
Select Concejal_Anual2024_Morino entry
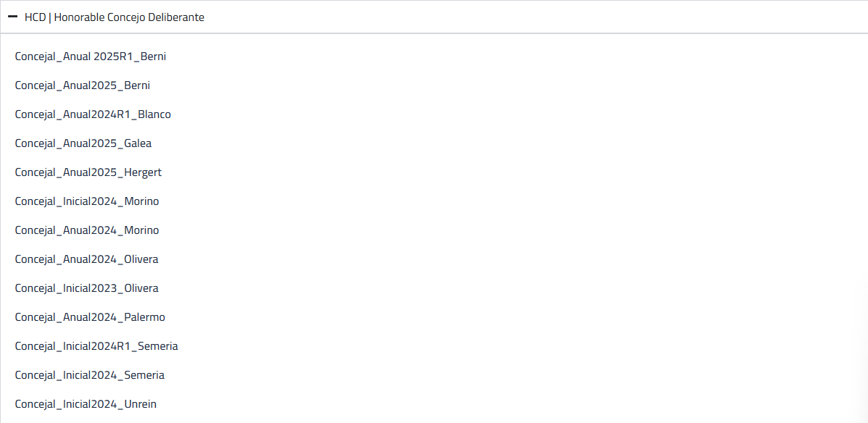pos(87,230)
